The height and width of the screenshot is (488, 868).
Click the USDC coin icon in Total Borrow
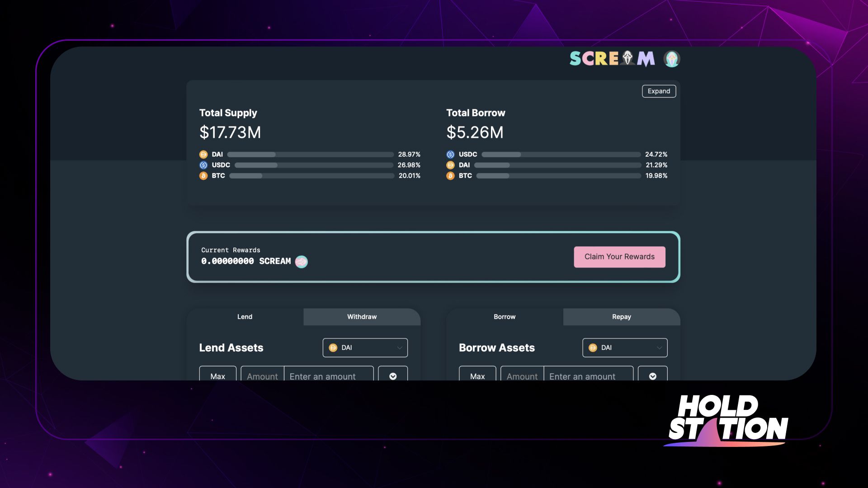(x=450, y=155)
